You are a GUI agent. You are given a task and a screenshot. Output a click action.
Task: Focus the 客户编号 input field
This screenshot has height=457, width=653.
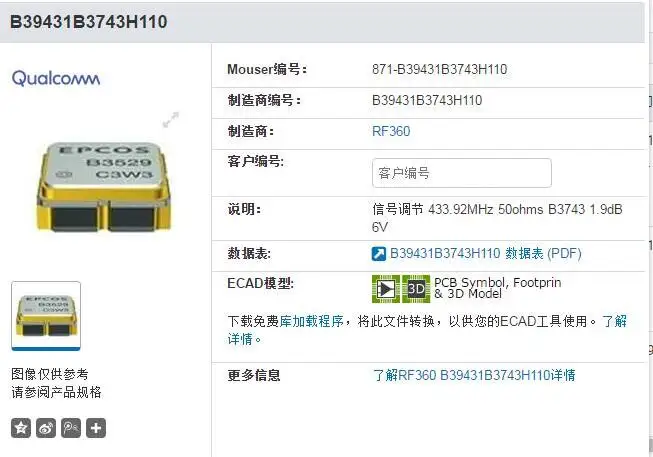[461, 173]
